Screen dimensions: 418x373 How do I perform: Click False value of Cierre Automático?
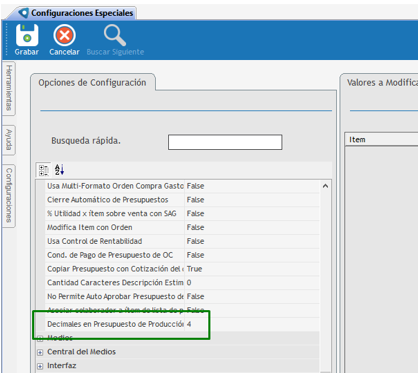click(195, 200)
